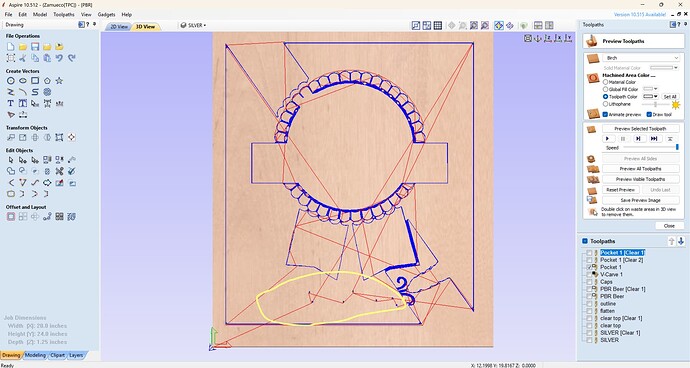
Task: Select the Material Color radio option
Action: point(606,82)
